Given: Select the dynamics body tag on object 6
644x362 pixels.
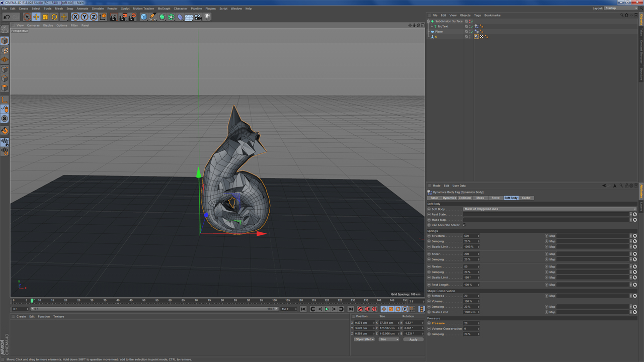Looking at the screenshot, I should 476,37.
